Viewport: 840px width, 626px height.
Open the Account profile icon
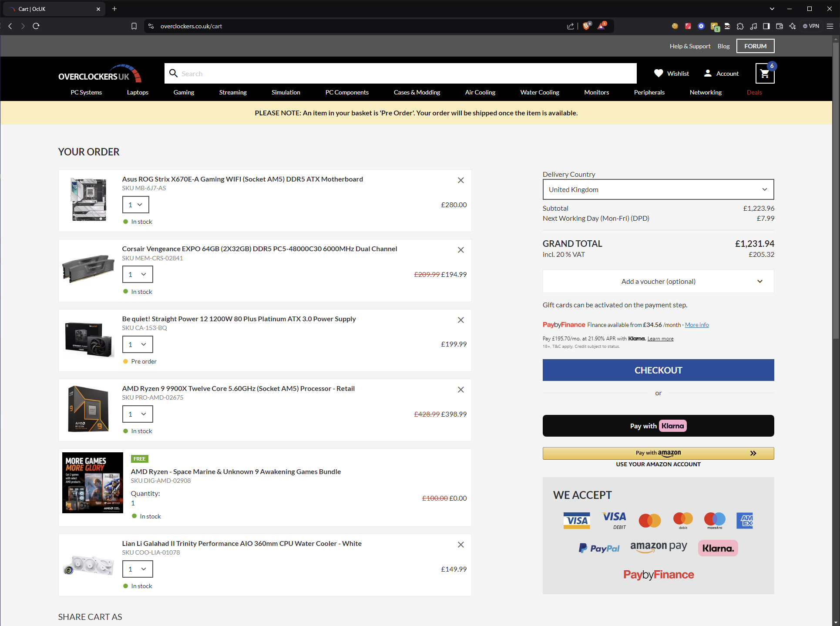[708, 73]
